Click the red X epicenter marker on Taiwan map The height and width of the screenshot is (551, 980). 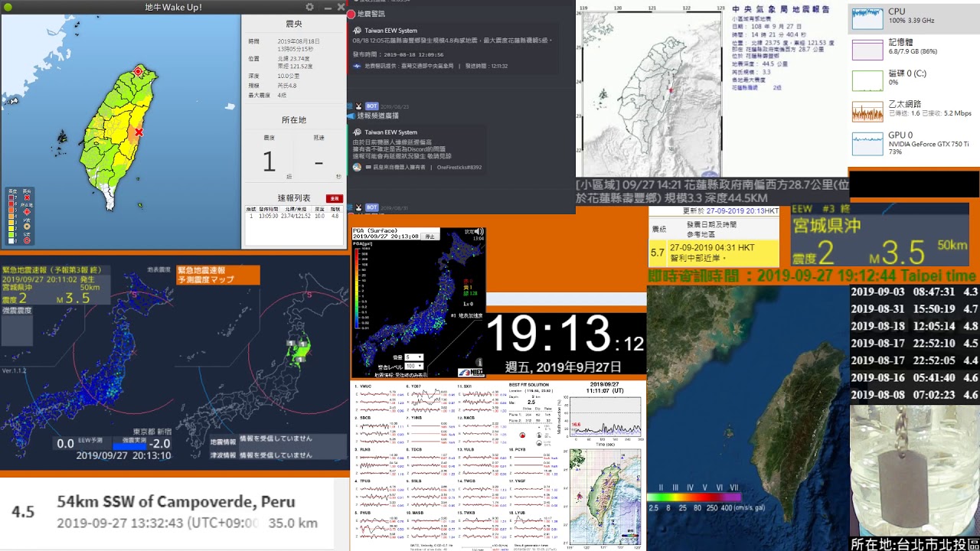point(139,132)
